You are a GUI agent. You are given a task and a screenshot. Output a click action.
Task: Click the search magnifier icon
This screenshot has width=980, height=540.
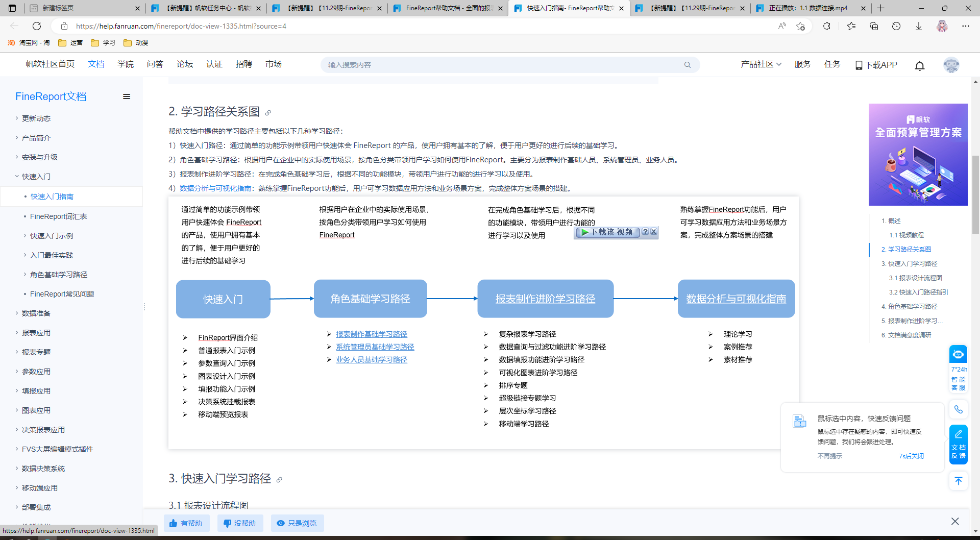pos(688,65)
